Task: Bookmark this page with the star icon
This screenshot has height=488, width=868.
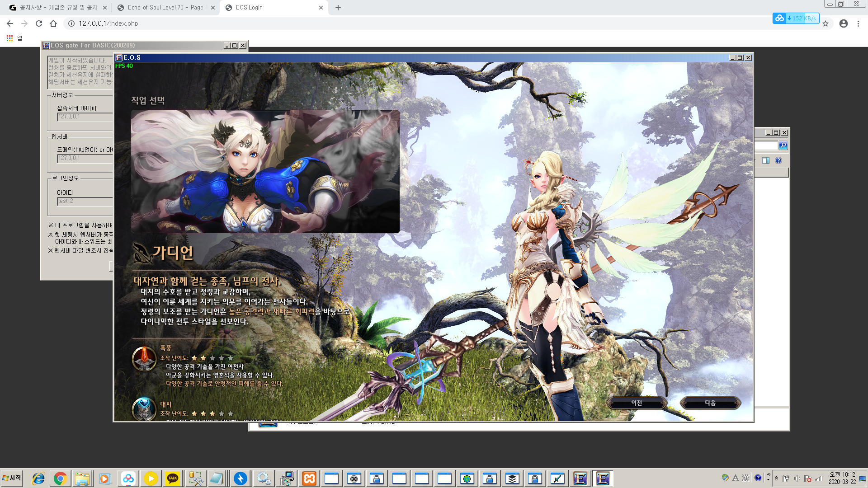Action: tap(826, 23)
